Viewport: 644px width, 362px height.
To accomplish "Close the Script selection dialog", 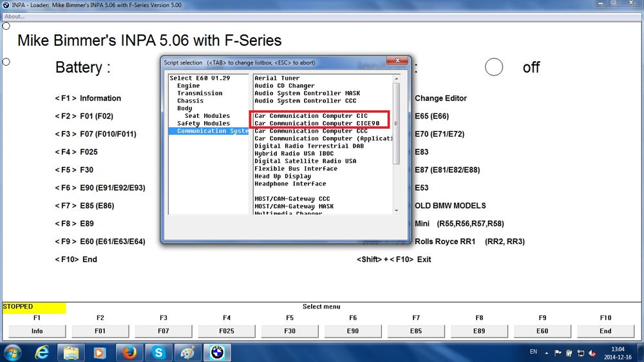I will 394,62.
